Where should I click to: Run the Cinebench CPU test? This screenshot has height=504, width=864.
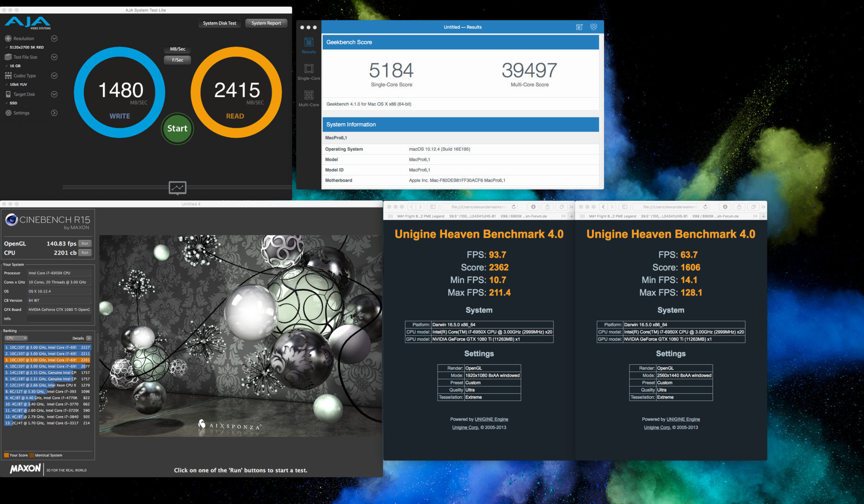[85, 252]
